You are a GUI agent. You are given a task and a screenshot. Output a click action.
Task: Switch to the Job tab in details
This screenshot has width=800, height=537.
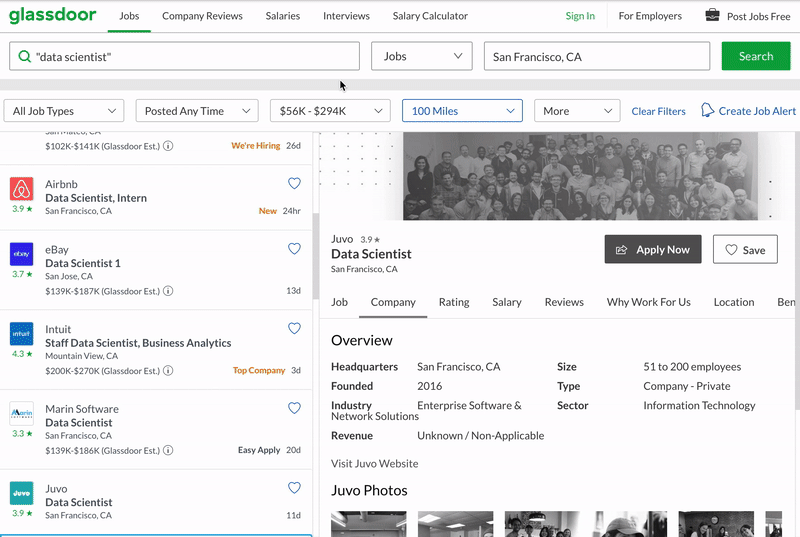point(339,302)
